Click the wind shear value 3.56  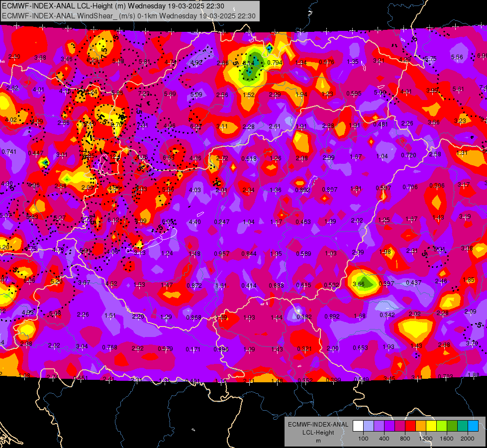(x=434, y=122)
